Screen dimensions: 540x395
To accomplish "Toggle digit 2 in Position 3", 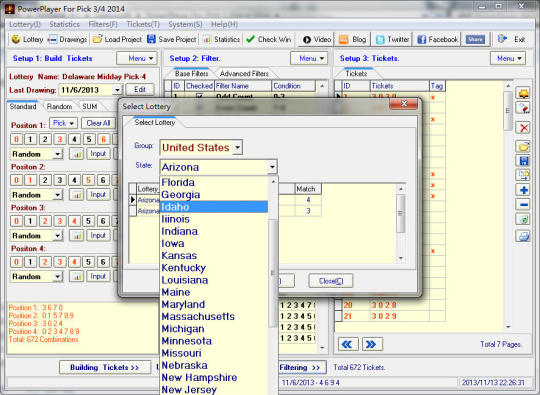I will [x=45, y=221].
